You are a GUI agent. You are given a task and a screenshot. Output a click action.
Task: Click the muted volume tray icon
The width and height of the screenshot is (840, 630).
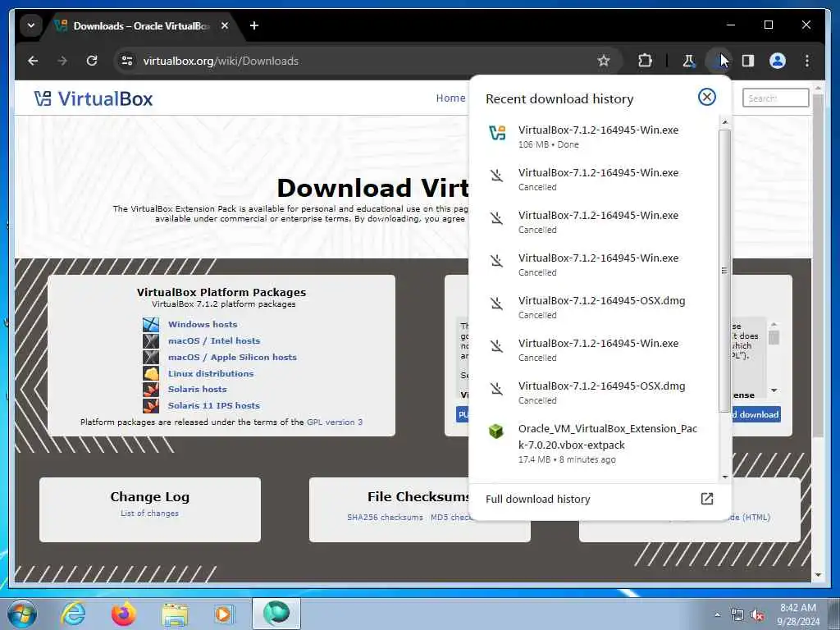click(x=757, y=615)
